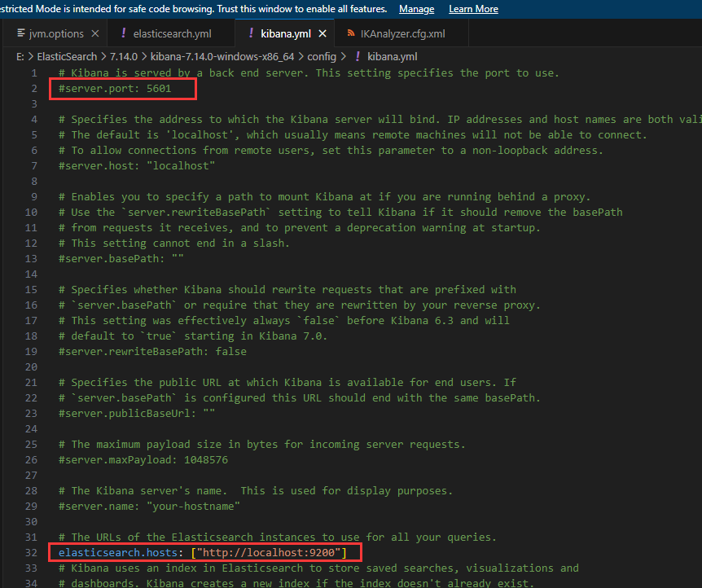Place cursor on '#server.port: 5601' line
Screen dimensions: 702x588
(115, 89)
